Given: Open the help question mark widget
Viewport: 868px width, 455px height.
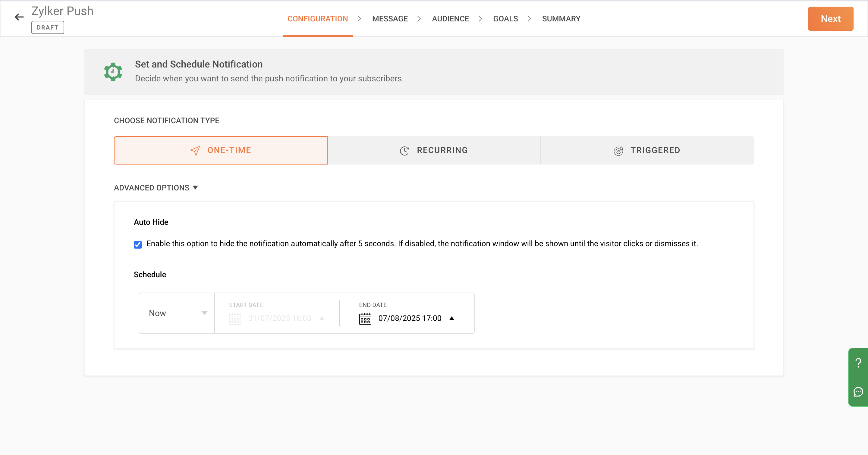Looking at the screenshot, I should 858,363.
